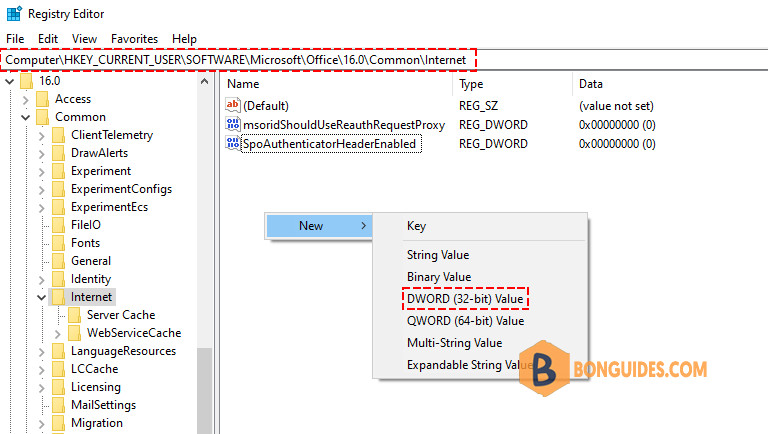Image resolution: width=768 pixels, height=434 pixels.
Task: Click the LCCache folder icon
Action: coord(58,369)
